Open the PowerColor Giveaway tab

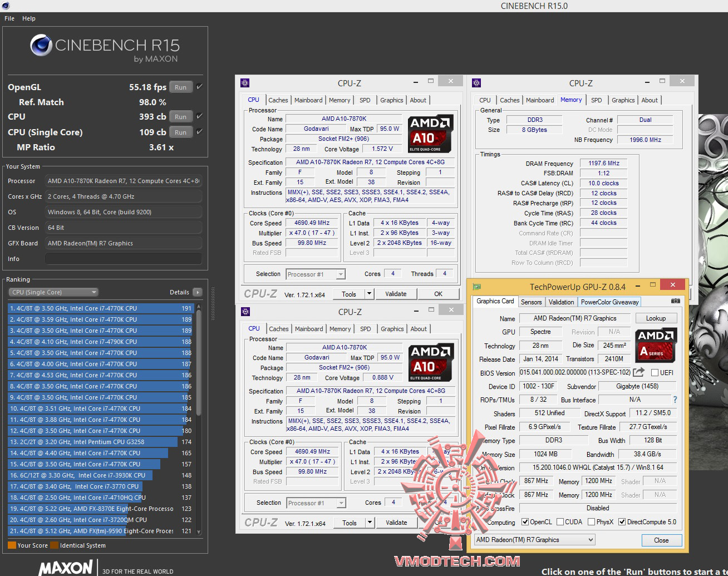coord(610,302)
